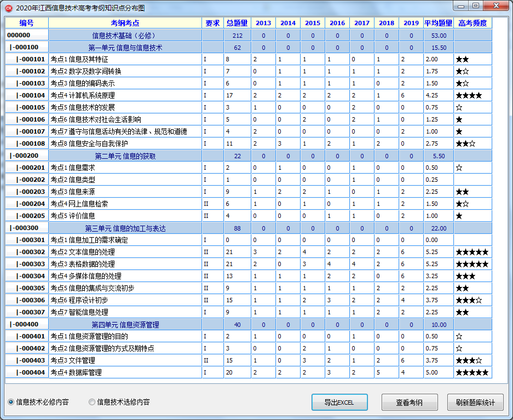Click the 要求 column header

[212, 23]
